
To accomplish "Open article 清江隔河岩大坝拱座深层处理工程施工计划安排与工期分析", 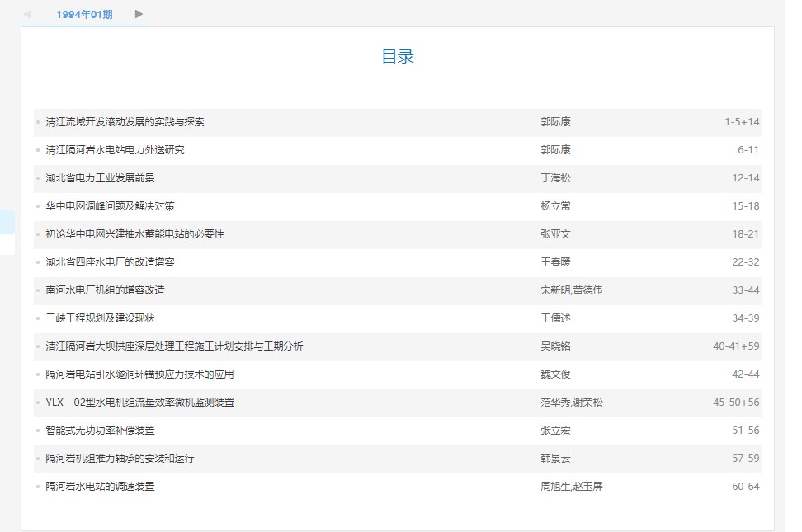I will tap(174, 346).
